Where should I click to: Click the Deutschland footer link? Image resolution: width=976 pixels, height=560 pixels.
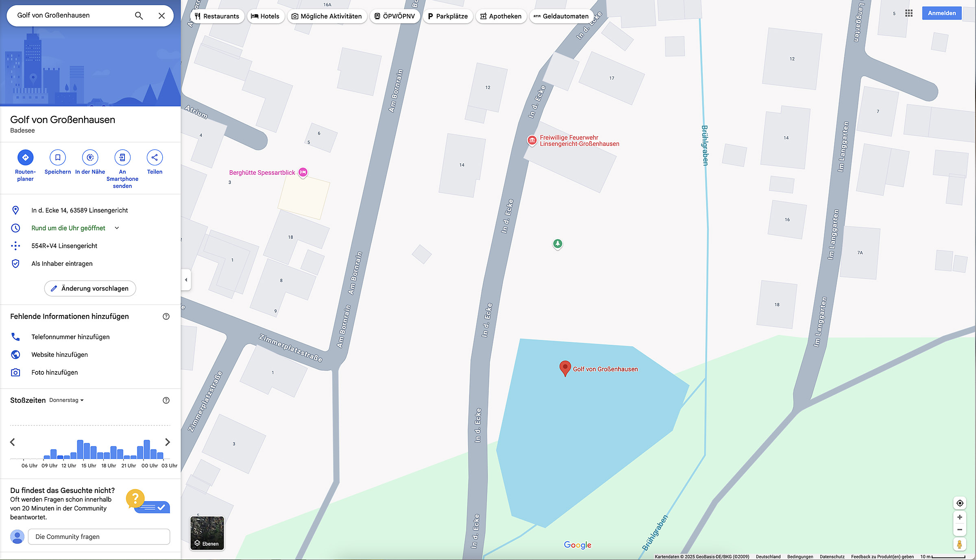(768, 557)
